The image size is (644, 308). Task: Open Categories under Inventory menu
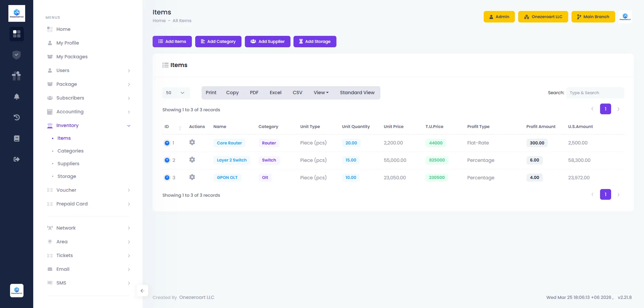pos(70,151)
